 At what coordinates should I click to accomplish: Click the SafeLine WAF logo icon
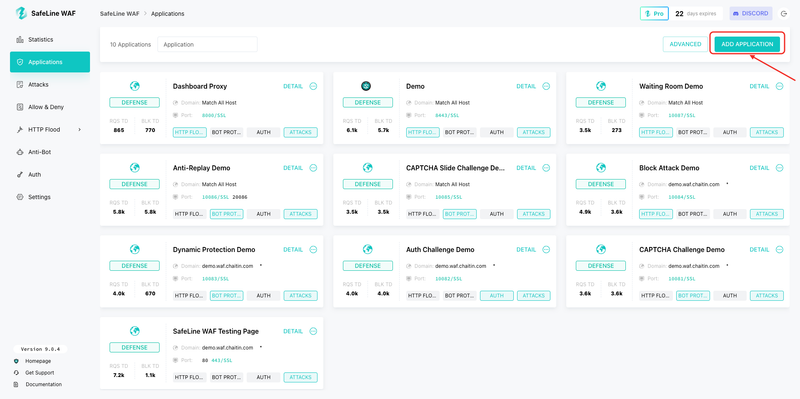coord(21,13)
